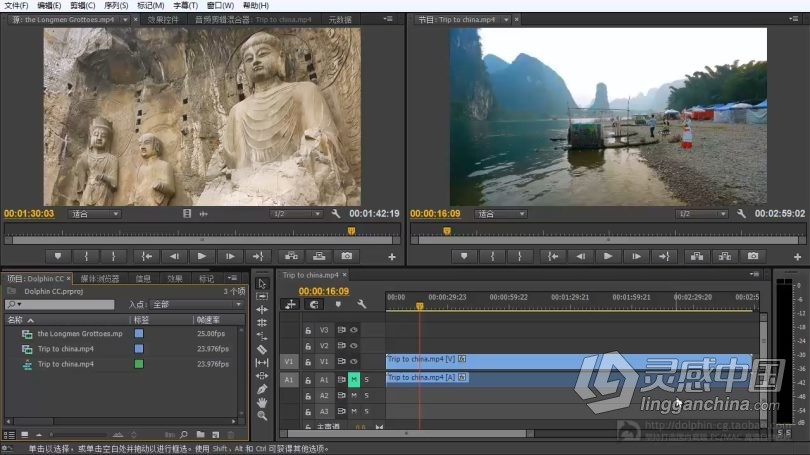Solo track A1
Viewport: 810px width, 455px height.
pos(367,380)
